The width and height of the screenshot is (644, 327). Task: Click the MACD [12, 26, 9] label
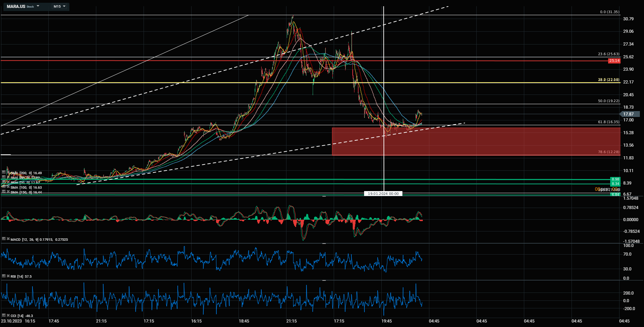tap(25, 239)
